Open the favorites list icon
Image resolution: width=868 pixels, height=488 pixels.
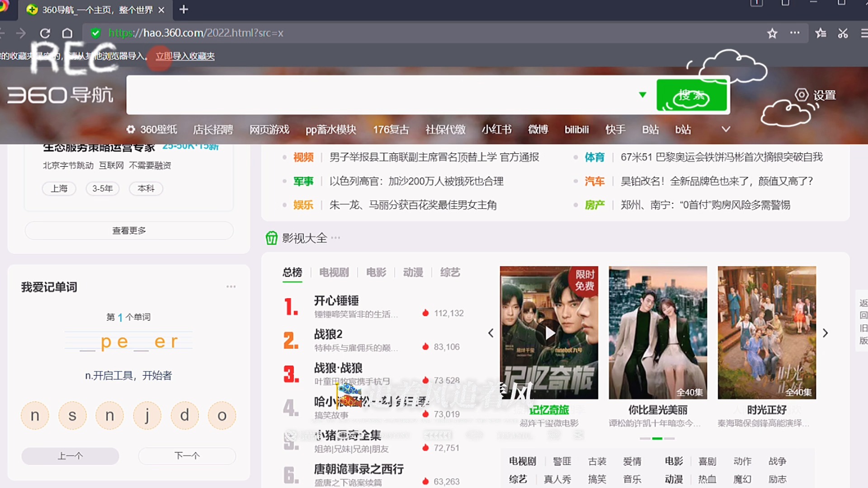point(821,33)
